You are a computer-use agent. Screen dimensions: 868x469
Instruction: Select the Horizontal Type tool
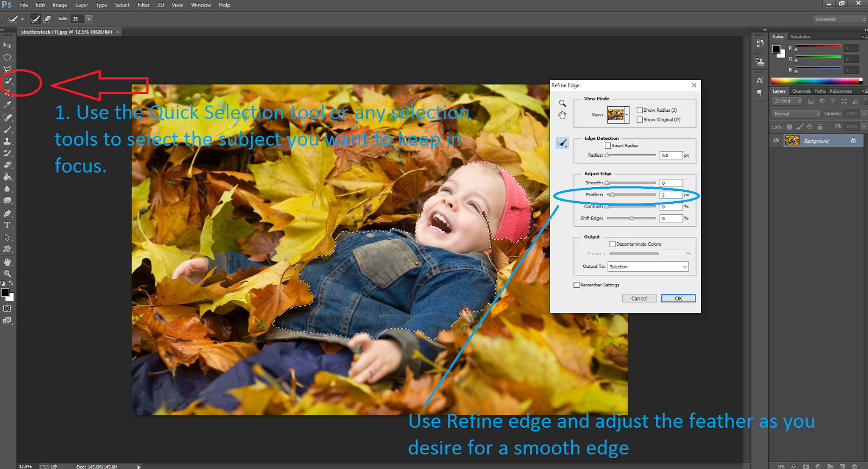7,225
